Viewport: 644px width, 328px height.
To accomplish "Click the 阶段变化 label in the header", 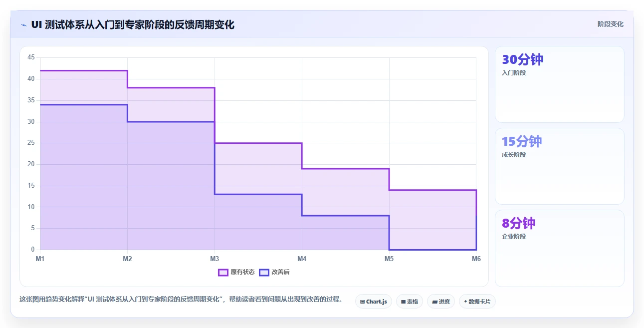I will (610, 24).
